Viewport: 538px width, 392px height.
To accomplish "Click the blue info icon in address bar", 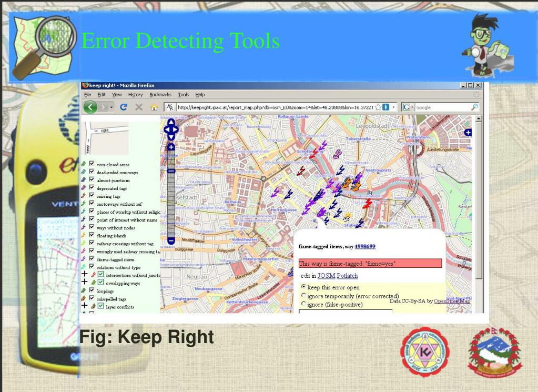I will 385,107.
